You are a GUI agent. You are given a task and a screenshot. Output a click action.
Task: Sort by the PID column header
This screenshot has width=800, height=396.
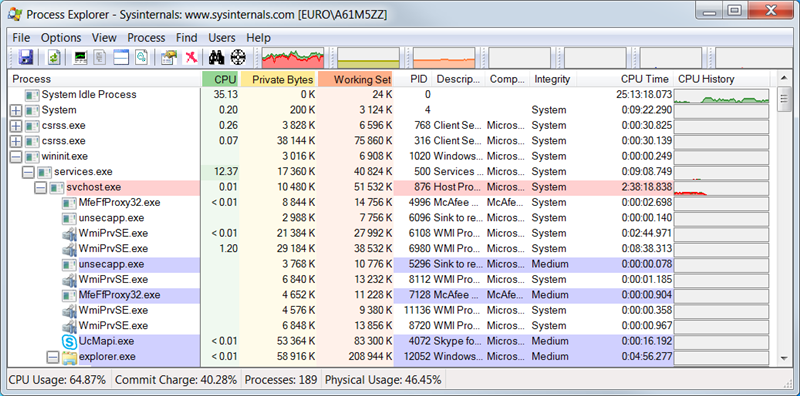[413, 79]
